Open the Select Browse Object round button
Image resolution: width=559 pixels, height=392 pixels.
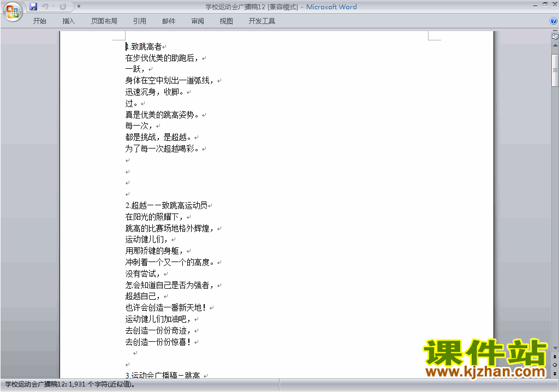click(x=555, y=365)
